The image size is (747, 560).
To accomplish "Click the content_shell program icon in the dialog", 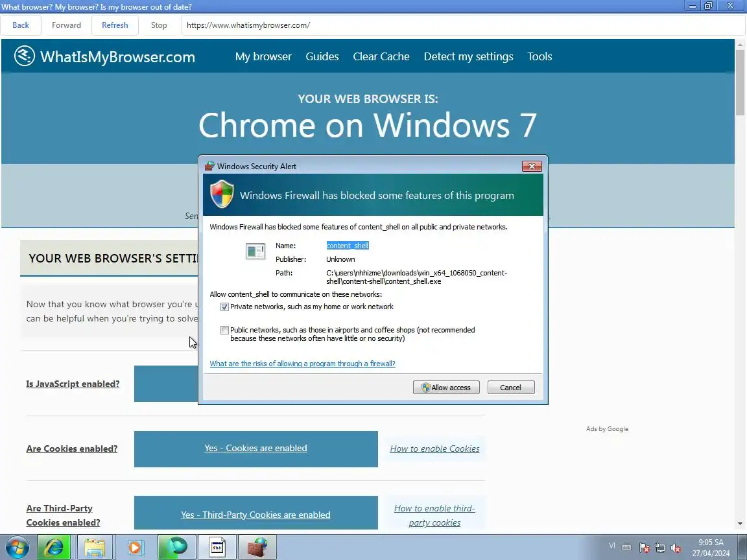I will pos(255,251).
